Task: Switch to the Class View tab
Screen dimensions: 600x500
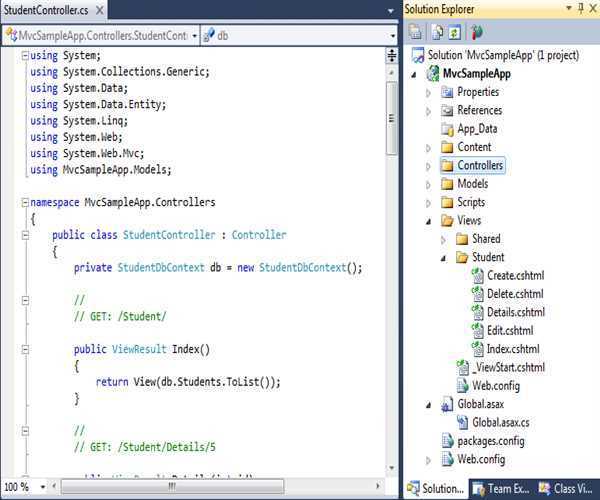Action: pyautogui.click(x=567, y=488)
